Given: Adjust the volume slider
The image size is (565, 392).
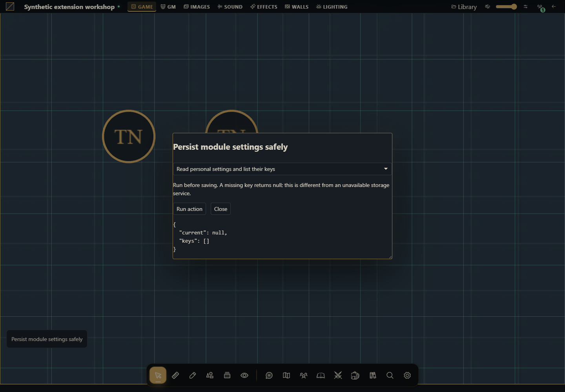Looking at the screenshot, I should coord(506,7).
